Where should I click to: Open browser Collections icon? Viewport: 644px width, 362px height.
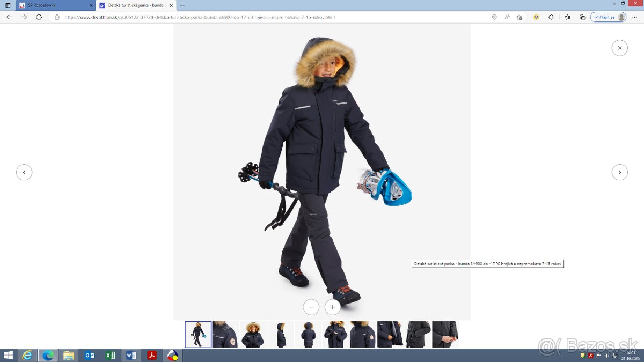[x=582, y=17]
